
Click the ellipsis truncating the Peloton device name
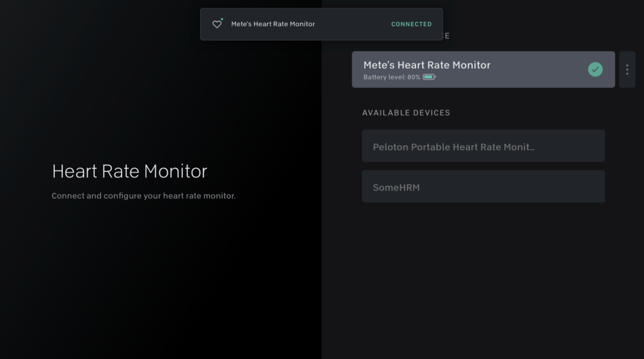coord(531,148)
